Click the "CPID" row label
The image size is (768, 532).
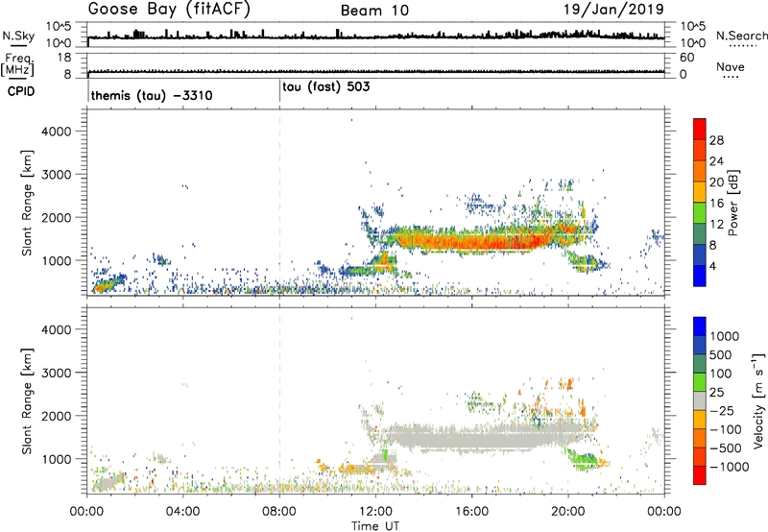pyautogui.click(x=21, y=91)
